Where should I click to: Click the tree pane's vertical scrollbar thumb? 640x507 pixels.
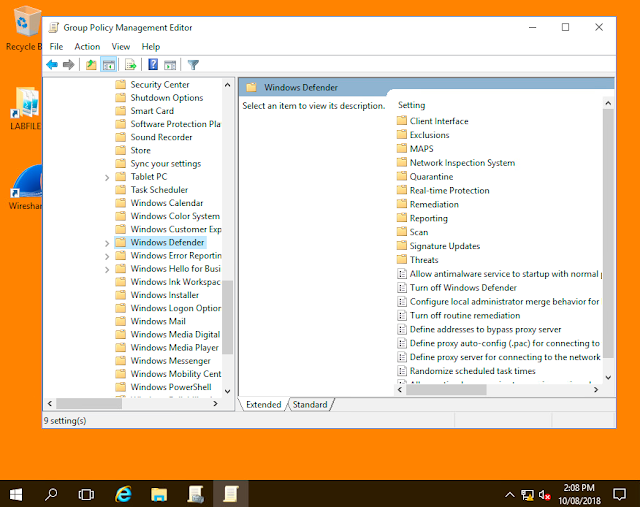click(x=228, y=317)
